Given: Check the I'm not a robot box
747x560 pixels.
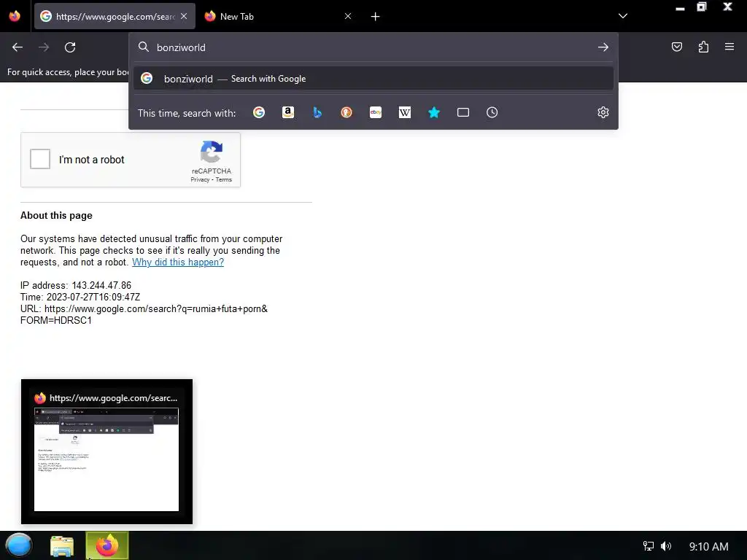Looking at the screenshot, I should click(40, 159).
